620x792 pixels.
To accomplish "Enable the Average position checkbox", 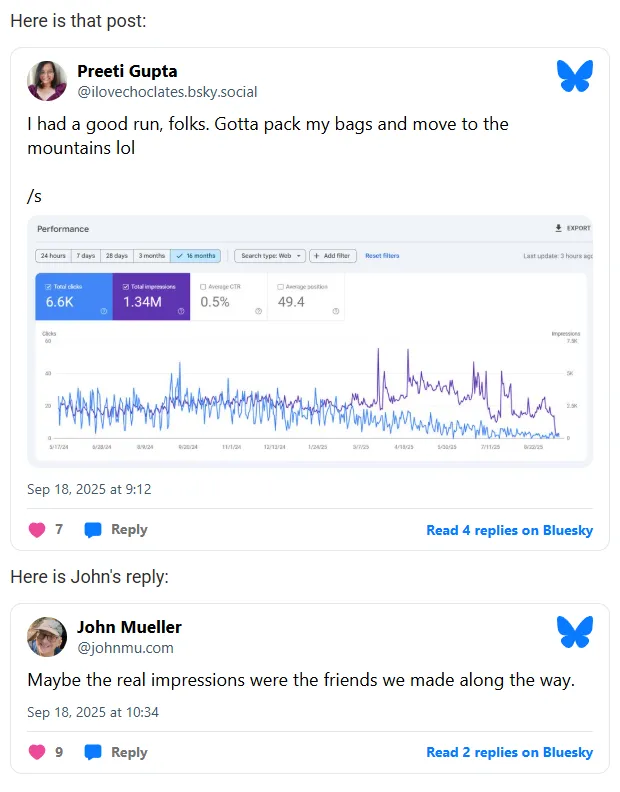I will [x=280, y=287].
